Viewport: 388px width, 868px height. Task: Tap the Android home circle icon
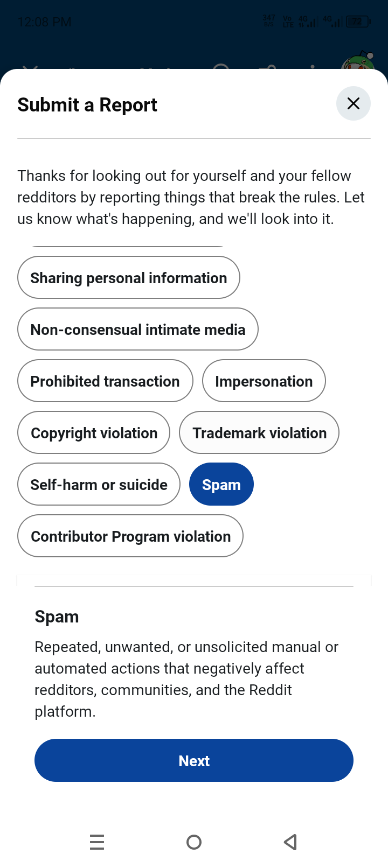pos(194,842)
